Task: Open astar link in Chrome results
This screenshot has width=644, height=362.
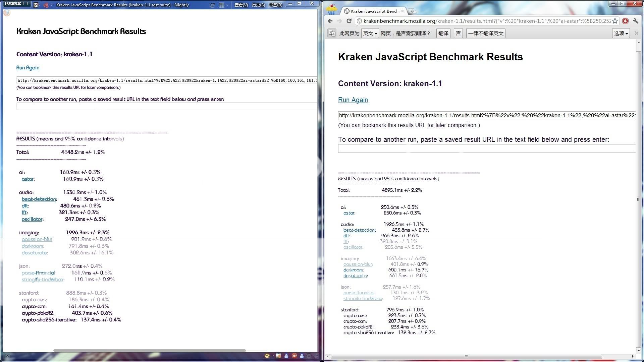Action: [349, 213]
